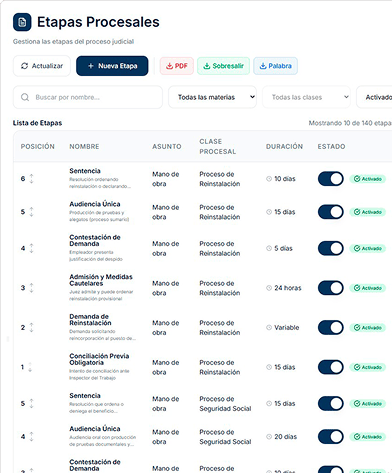The height and width of the screenshot is (473, 392).
Task: Click the Activado badge for Demanda de Reinstalación
Action: [x=368, y=328]
